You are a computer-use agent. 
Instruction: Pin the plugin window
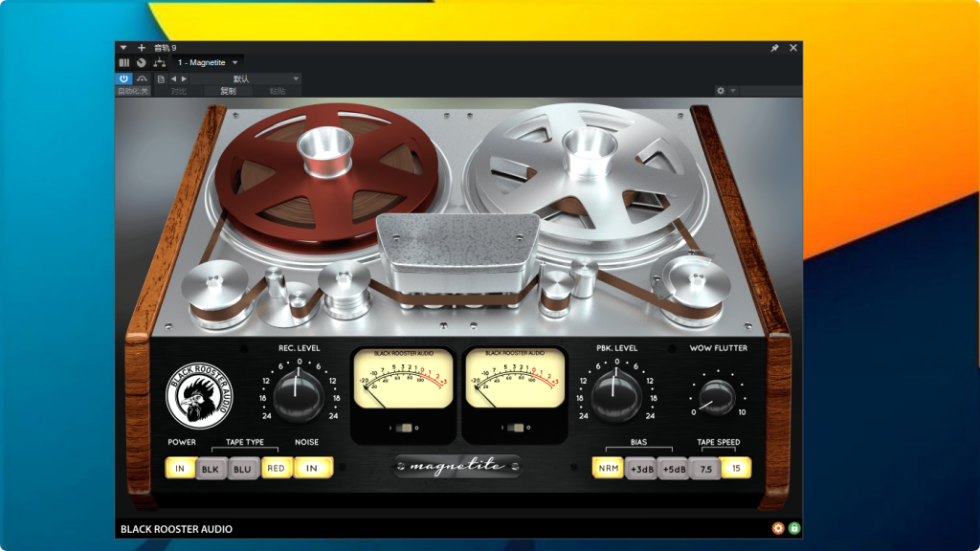tap(774, 48)
